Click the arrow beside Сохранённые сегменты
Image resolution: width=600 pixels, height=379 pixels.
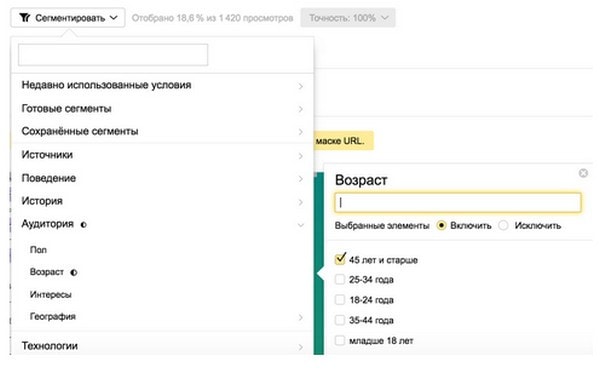tap(301, 132)
